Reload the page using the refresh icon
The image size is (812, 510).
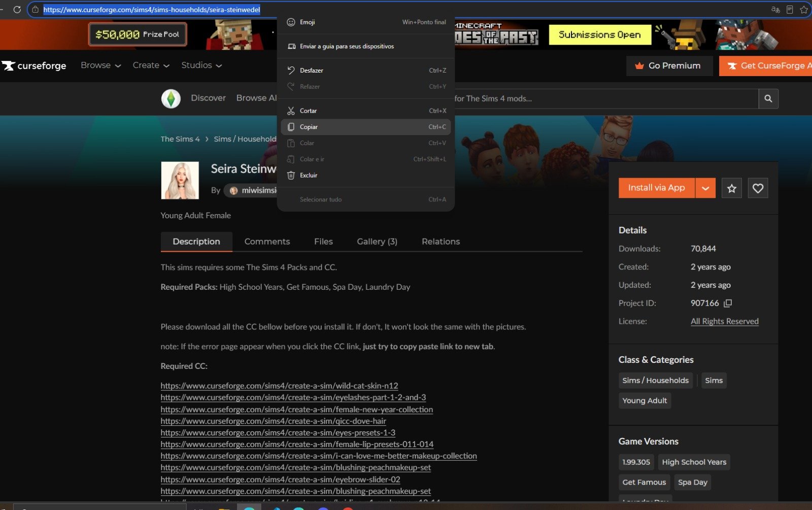coord(17,10)
